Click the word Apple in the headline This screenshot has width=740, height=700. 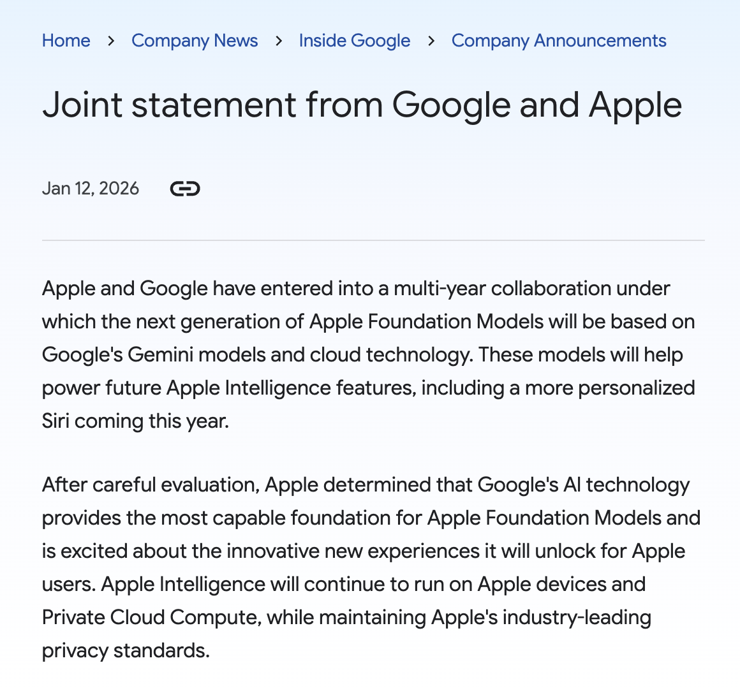click(x=635, y=106)
